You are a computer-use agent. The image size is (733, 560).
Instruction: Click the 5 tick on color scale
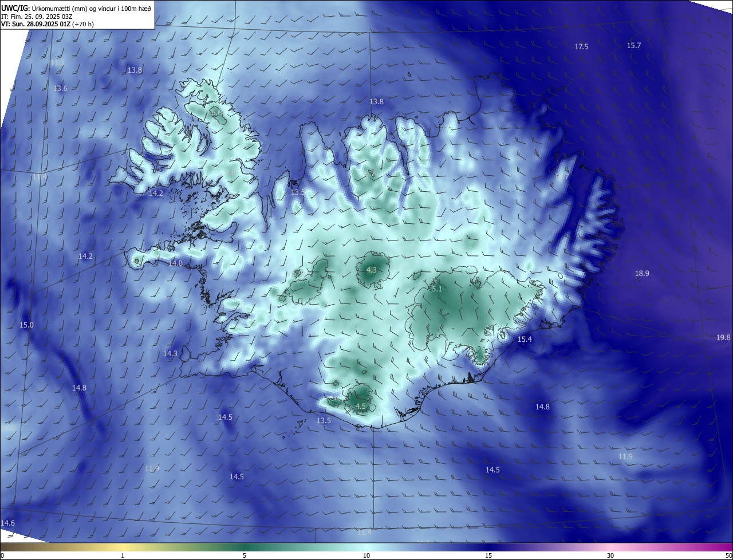pyautogui.click(x=245, y=555)
